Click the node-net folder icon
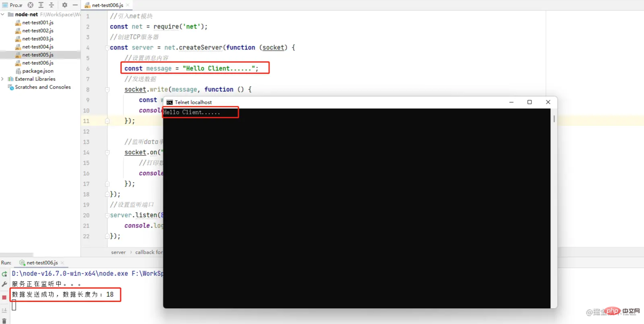Image resolution: width=644 pixels, height=324 pixels. (10, 15)
